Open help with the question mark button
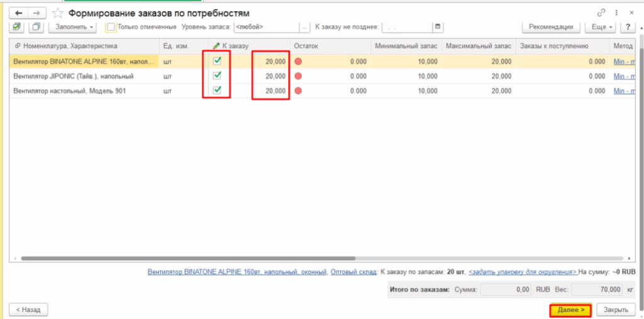This screenshot has height=319, width=644. [626, 27]
